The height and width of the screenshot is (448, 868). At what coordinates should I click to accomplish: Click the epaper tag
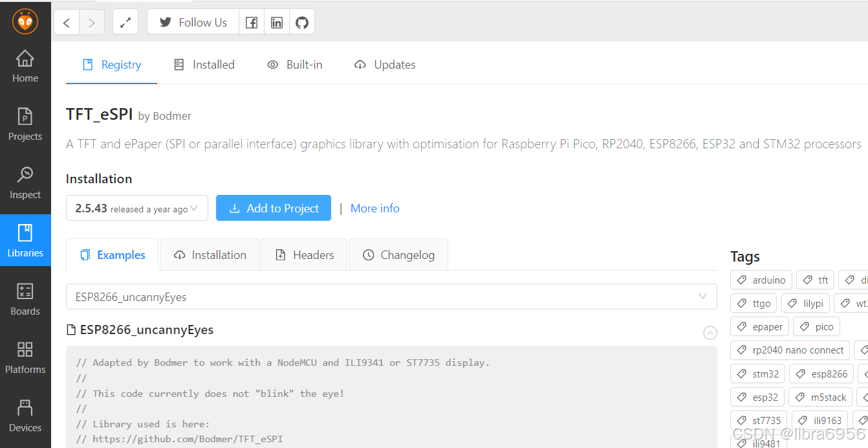[759, 327]
